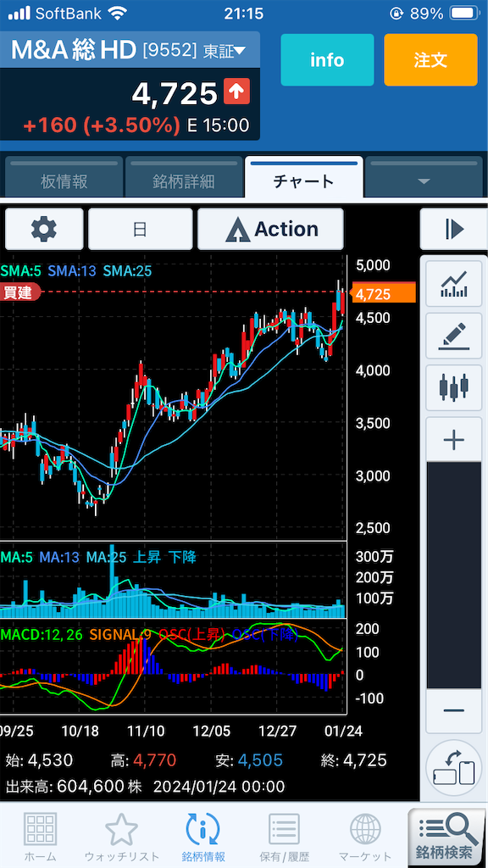Screen dimensions: 488x868
Task: Open the Action button
Action: tap(270, 229)
